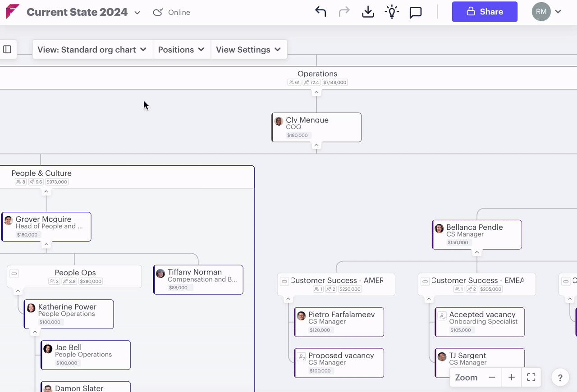Open the Positions menu

click(181, 50)
